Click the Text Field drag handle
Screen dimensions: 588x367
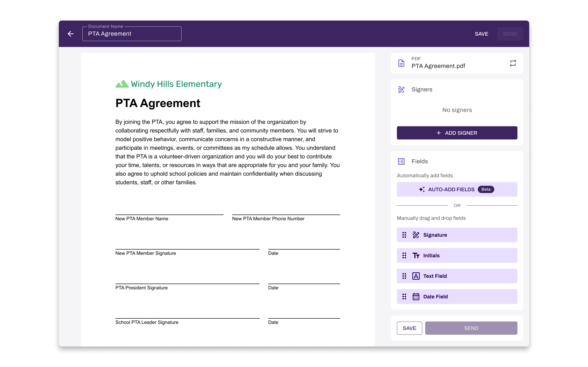[x=404, y=276]
